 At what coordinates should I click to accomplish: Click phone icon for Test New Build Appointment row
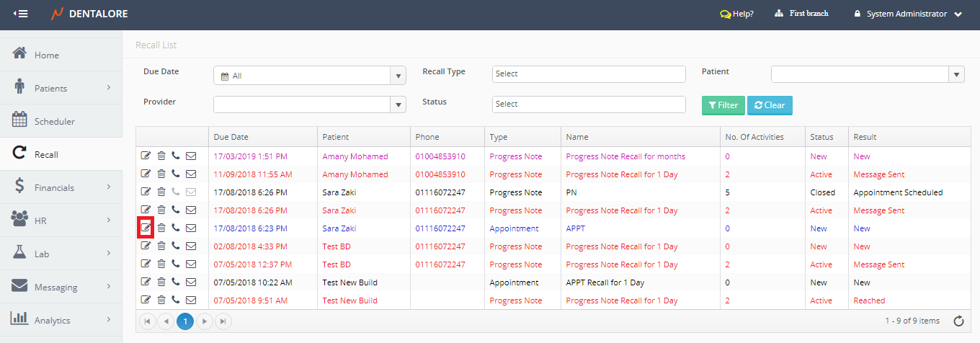point(176,282)
